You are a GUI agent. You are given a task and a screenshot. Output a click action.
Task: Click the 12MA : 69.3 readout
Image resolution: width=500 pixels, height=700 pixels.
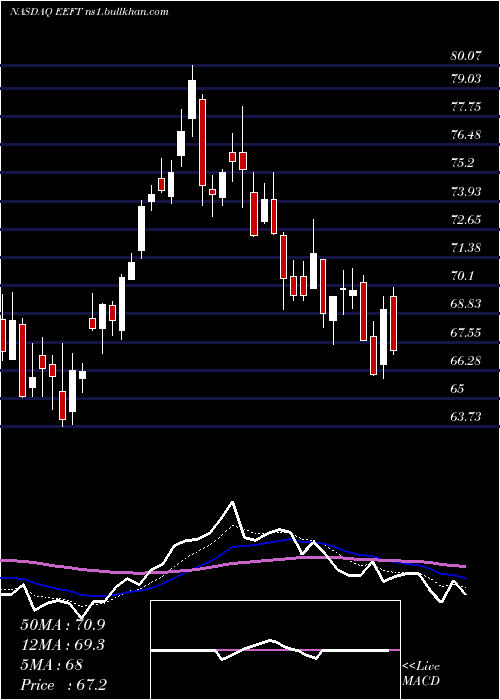pyautogui.click(x=62, y=645)
